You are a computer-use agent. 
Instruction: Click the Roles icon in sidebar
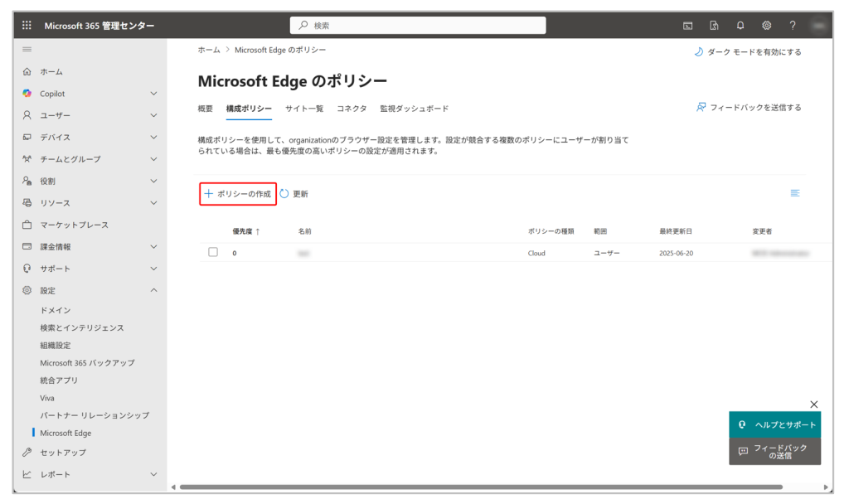coord(27,181)
